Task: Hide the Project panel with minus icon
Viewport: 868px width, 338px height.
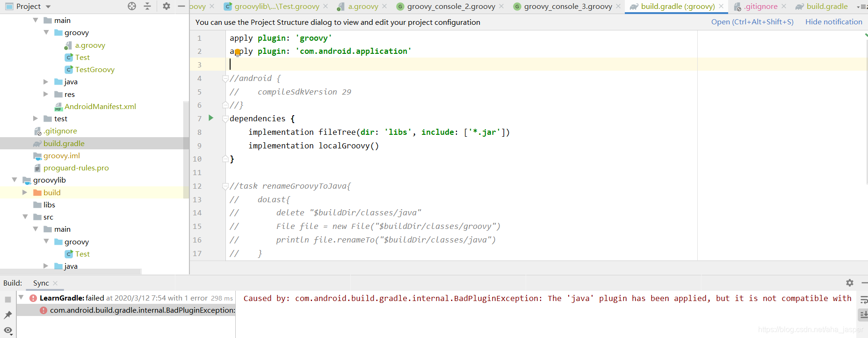Action: click(x=181, y=6)
